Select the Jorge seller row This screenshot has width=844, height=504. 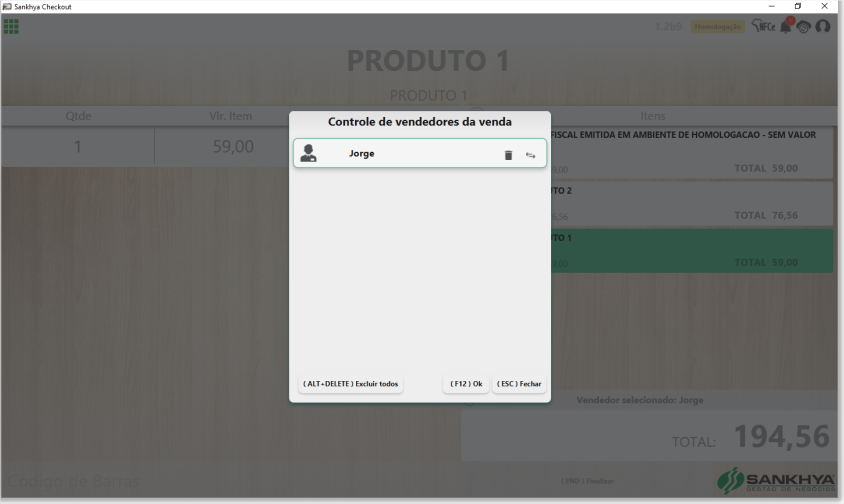[x=420, y=153]
